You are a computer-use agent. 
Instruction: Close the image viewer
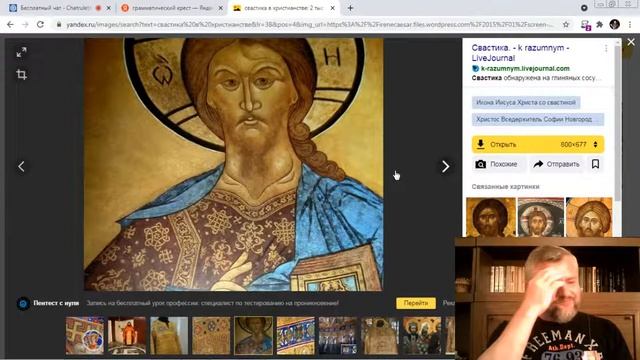631,42
